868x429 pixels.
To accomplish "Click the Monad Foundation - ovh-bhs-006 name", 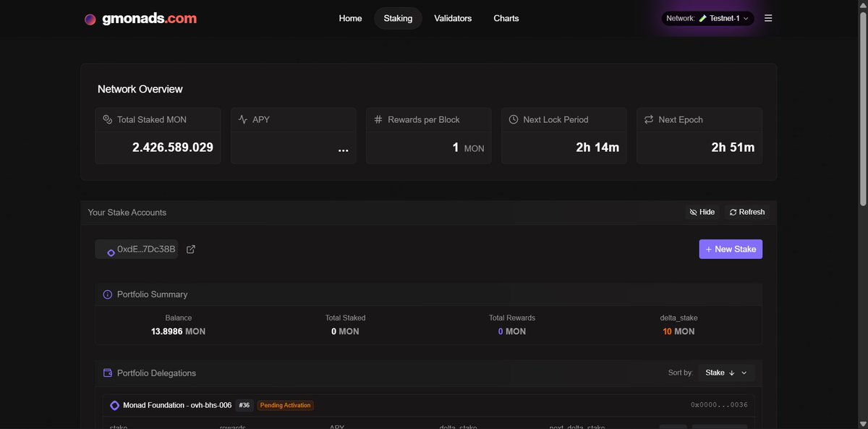I will click(177, 405).
